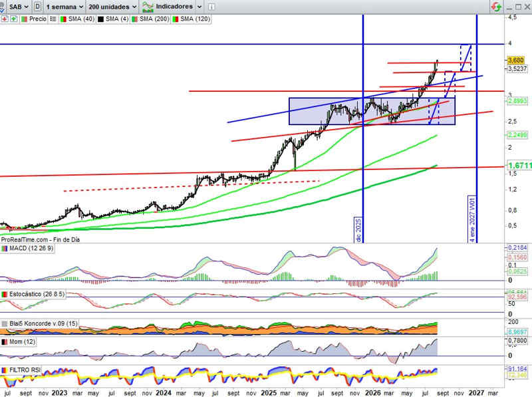Click the FILTRO RSI indicator label
This screenshot has width=532, height=397.
tap(25, 370)
